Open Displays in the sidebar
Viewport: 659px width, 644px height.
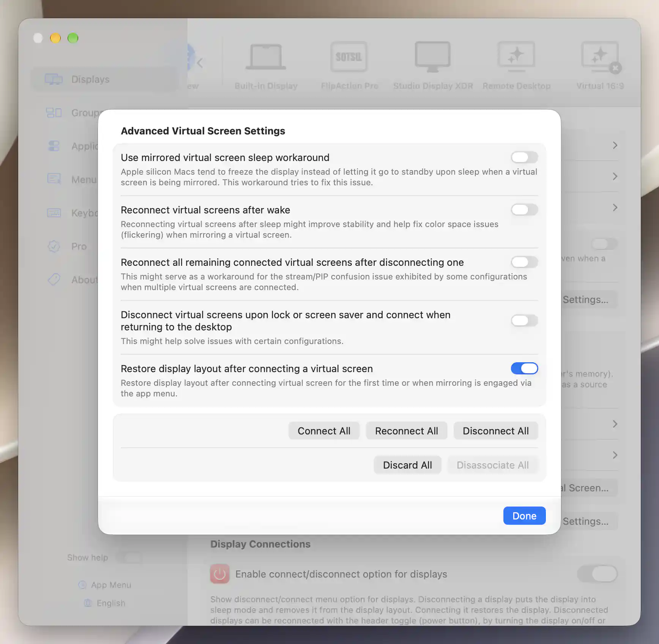[105, 79]
